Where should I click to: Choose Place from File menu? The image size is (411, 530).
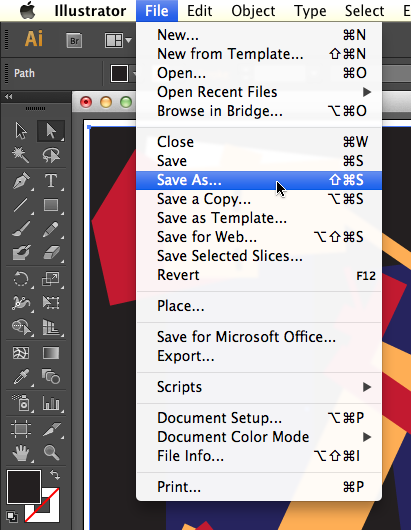pos(259,306)
